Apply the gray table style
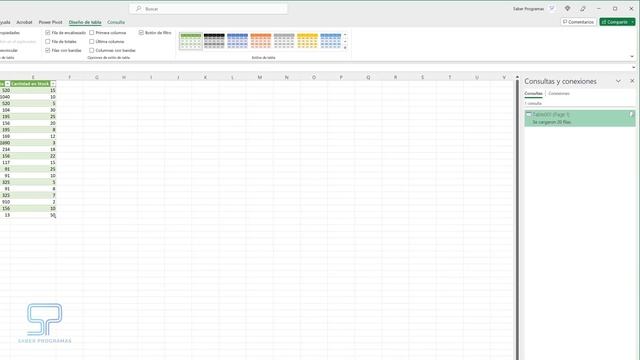 coord(284,41)
